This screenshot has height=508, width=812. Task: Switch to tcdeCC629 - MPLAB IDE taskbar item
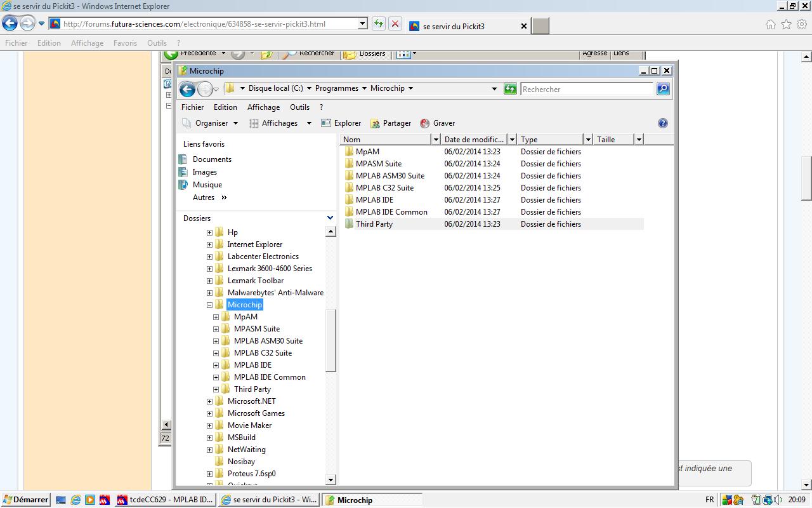point(165,500)
